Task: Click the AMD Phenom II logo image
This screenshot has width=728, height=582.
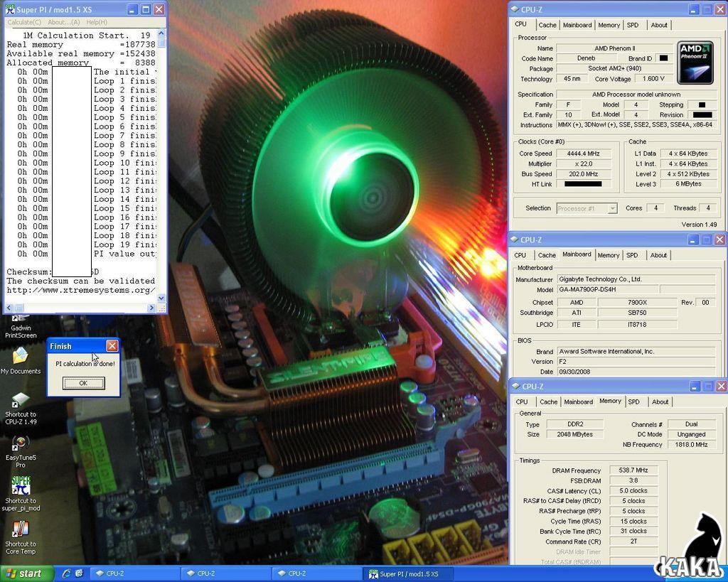Action: tap(695, 63)
